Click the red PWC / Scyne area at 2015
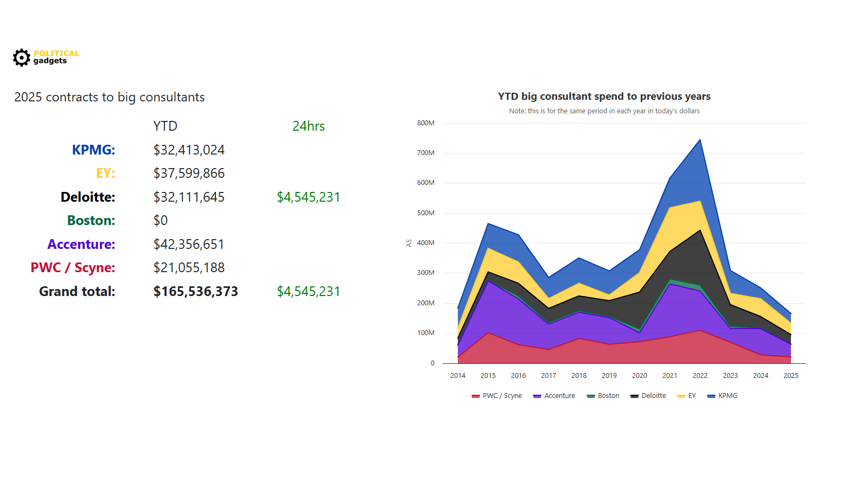868x488 pixels. pyautogui.click(x=488, y=348)
